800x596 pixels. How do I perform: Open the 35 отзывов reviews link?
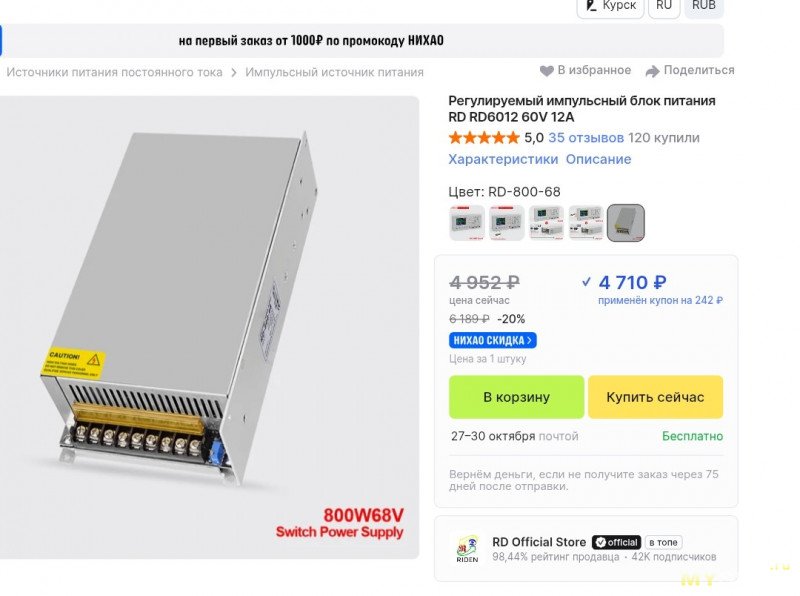586,138
